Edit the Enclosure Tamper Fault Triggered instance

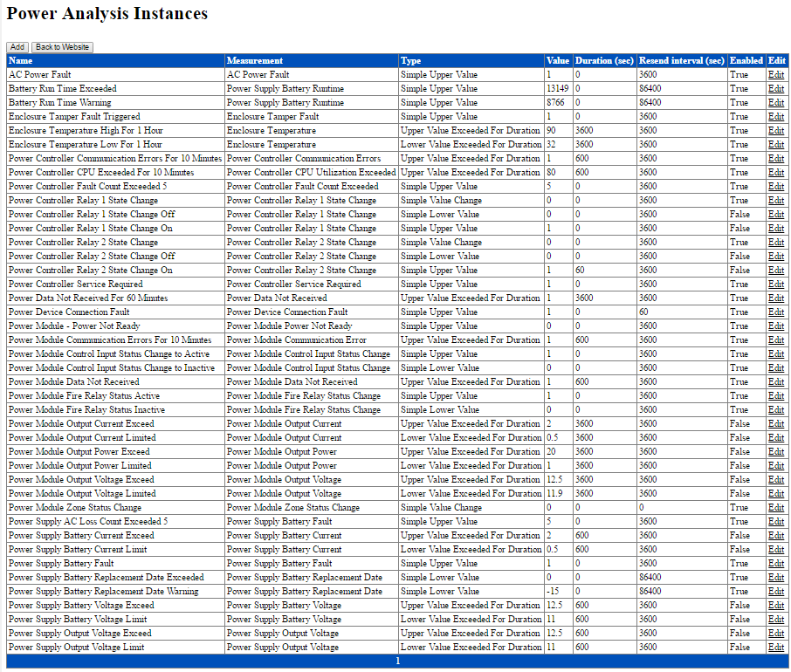tap(776, 116)
